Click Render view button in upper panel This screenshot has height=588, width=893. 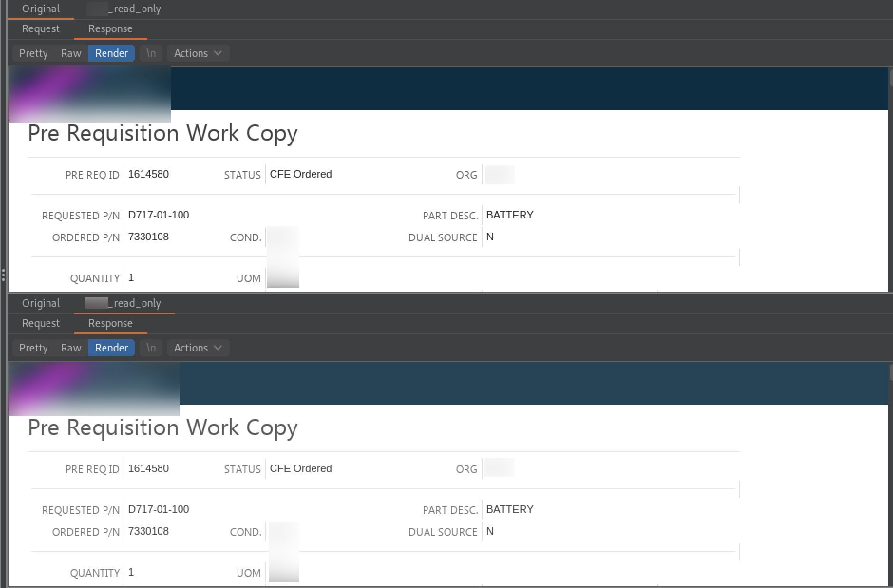pos(112,53)
